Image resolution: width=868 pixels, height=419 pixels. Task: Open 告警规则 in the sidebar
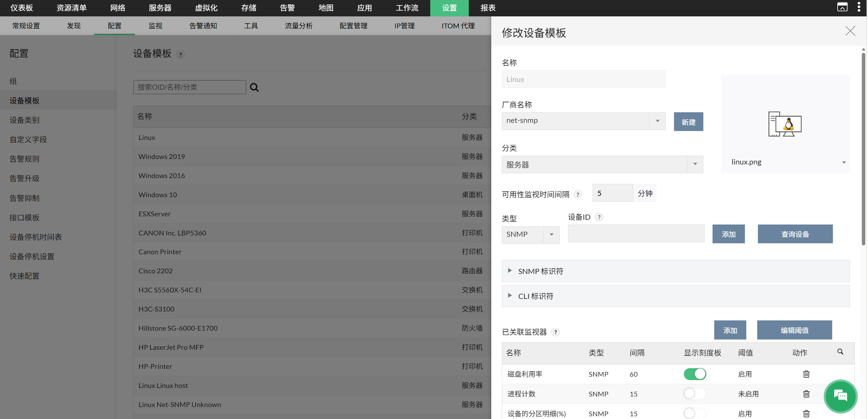pos(24,159)
